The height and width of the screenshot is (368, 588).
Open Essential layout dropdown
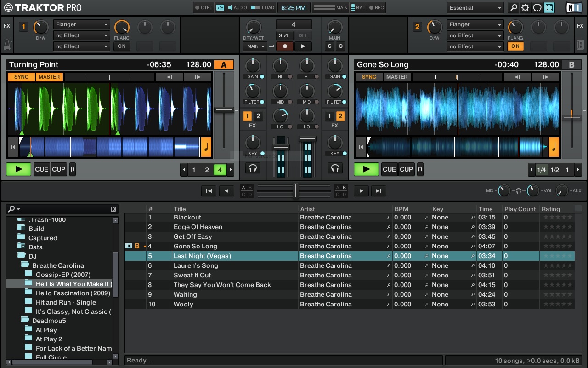[475, 8]
